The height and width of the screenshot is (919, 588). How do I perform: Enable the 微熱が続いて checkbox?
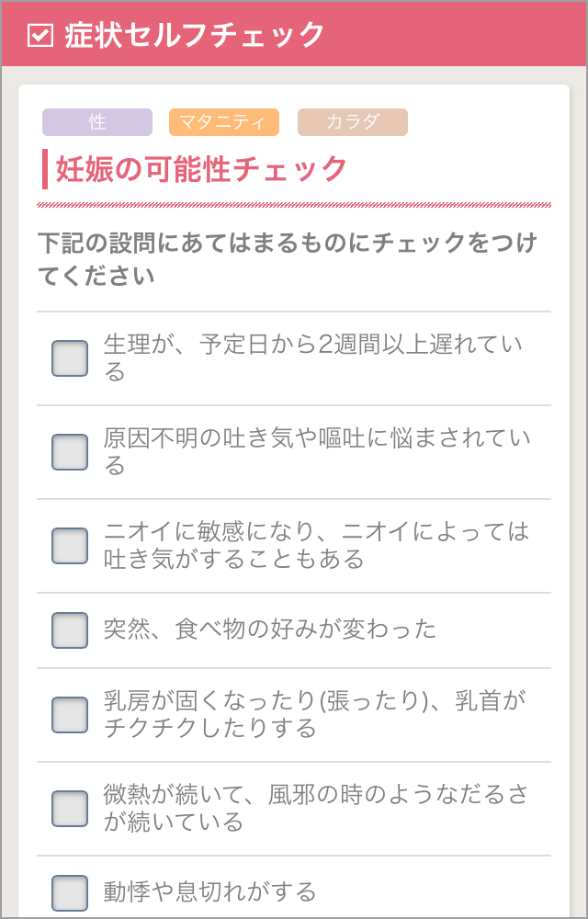click(70, 809)
